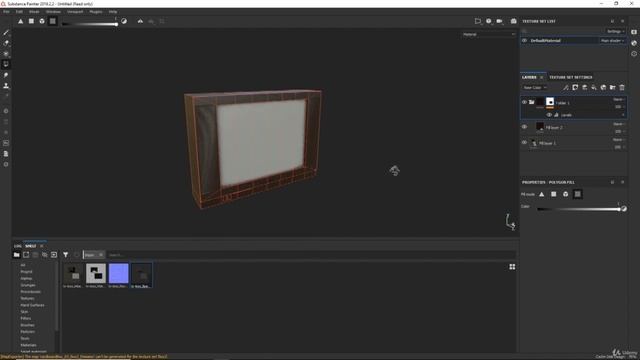Viewport: 640px width, 360px height.
Task: Open the Viewport menu
Action: click(x=75, y=12)
